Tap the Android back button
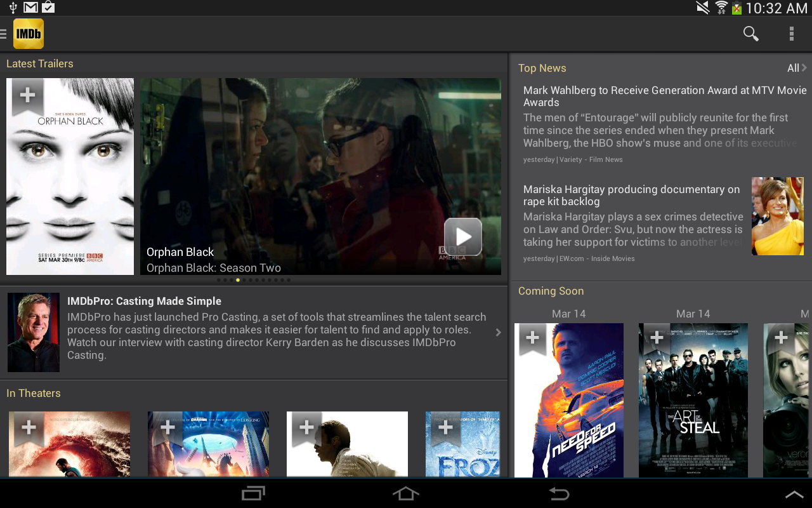This screenshot has height=508, width=812. (x=559, y=493)
